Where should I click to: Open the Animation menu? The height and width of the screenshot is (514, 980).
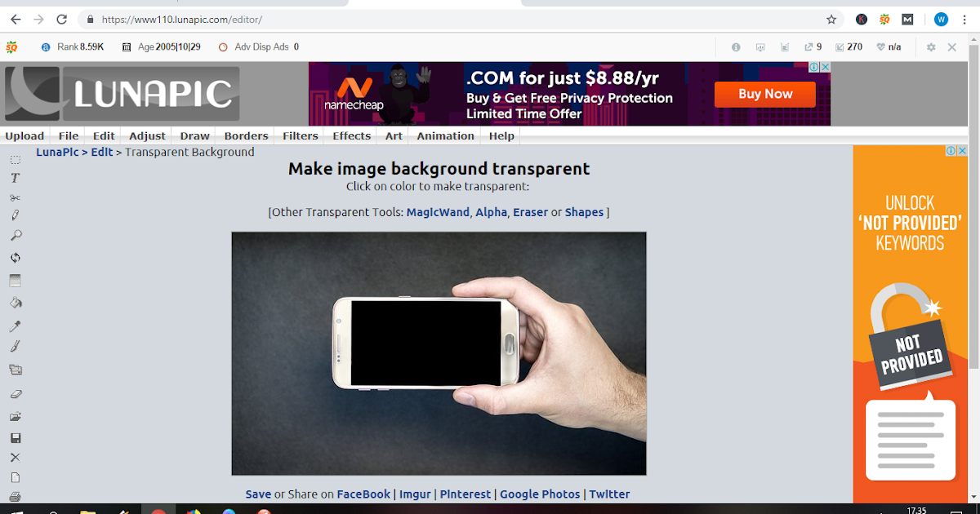tap(444, 135)
